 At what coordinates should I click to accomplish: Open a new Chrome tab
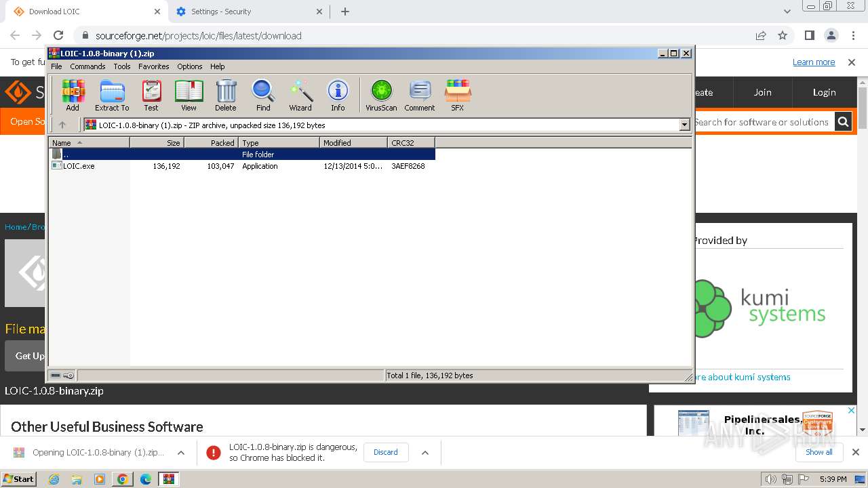(345, 12)
